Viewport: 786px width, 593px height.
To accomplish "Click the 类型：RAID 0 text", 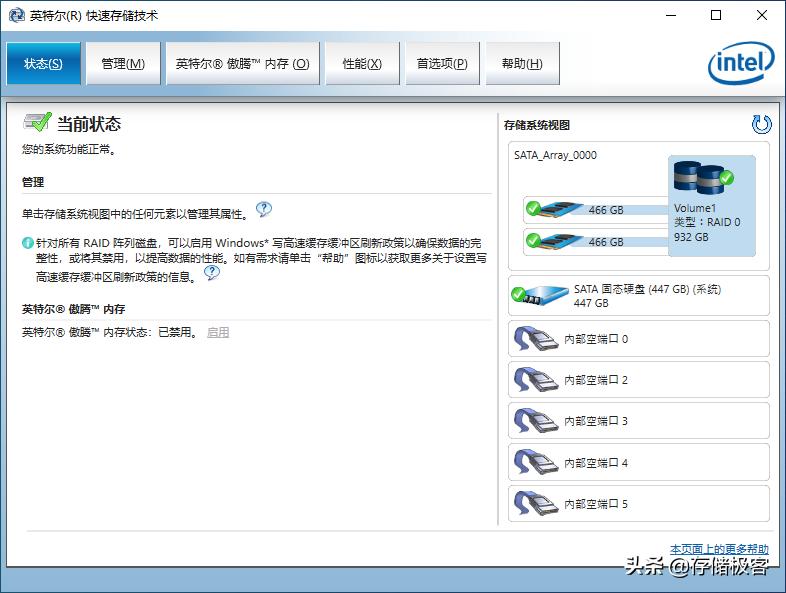I will pos(707,222).
